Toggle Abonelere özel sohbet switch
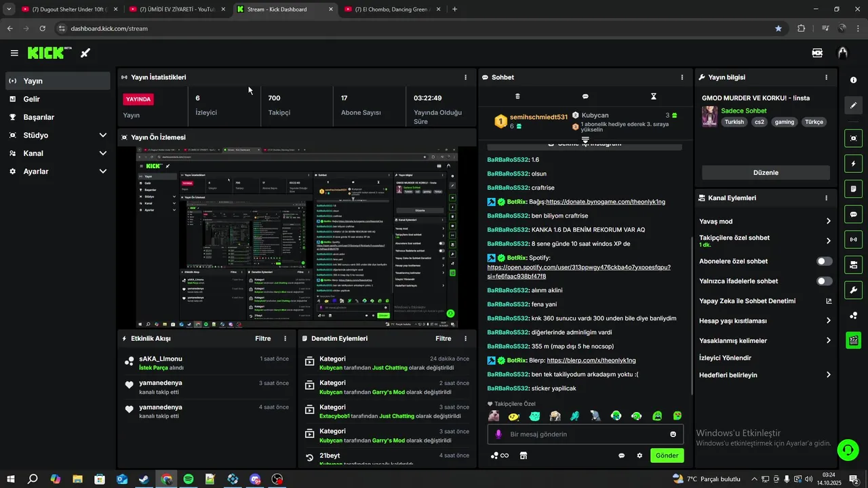The image size is (868, 488). coord(825,261)
